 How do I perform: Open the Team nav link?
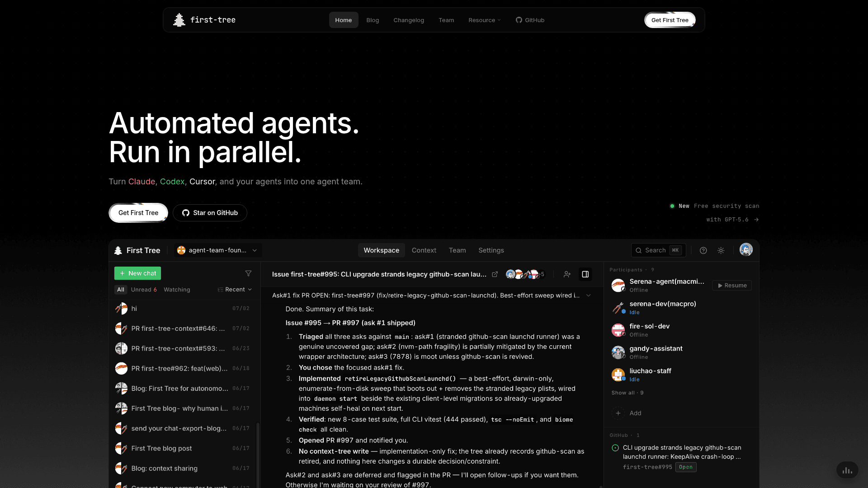pos(446,20)
